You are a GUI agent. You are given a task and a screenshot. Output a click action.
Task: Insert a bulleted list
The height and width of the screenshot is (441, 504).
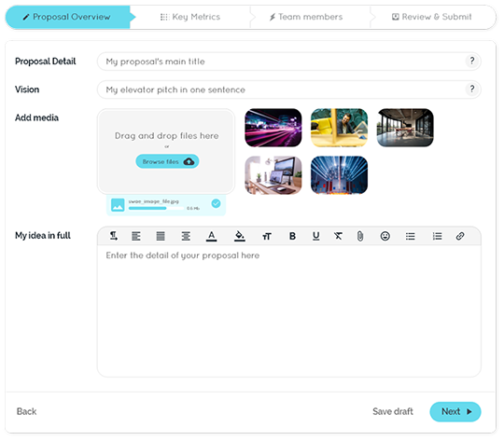pyautogui.click(x=410, y=236)
